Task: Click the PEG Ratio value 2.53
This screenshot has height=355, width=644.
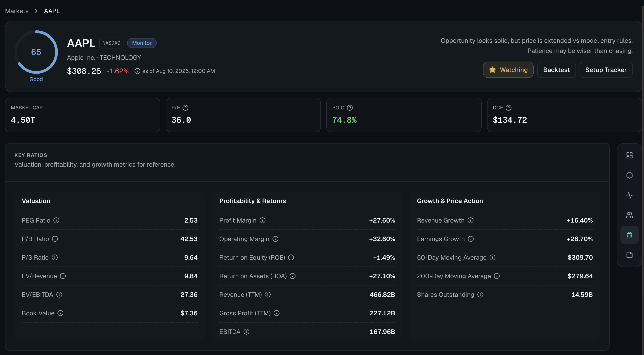Action: (x=191, y=220)
